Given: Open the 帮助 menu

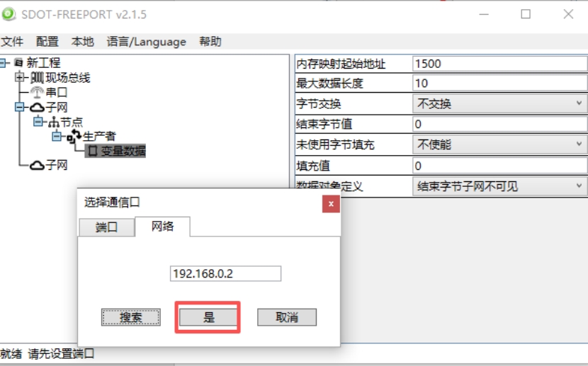Looking at the screenshot, I should (210, 41).
